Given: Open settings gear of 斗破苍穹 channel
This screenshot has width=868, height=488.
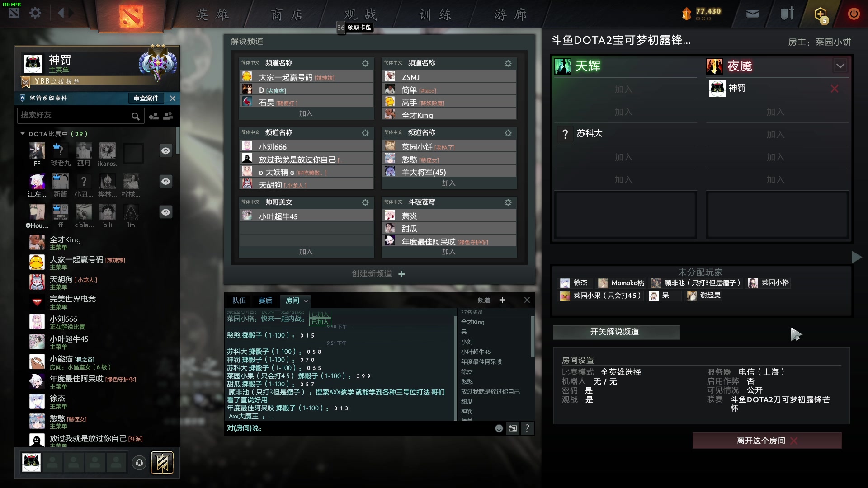Looking at the screenshot, I should click(x=508, y=202).
